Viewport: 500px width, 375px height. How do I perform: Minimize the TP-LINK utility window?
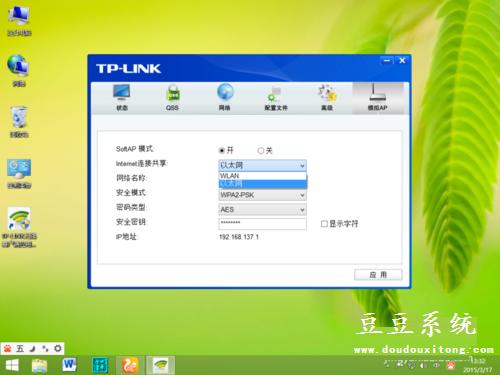(387, 61)
